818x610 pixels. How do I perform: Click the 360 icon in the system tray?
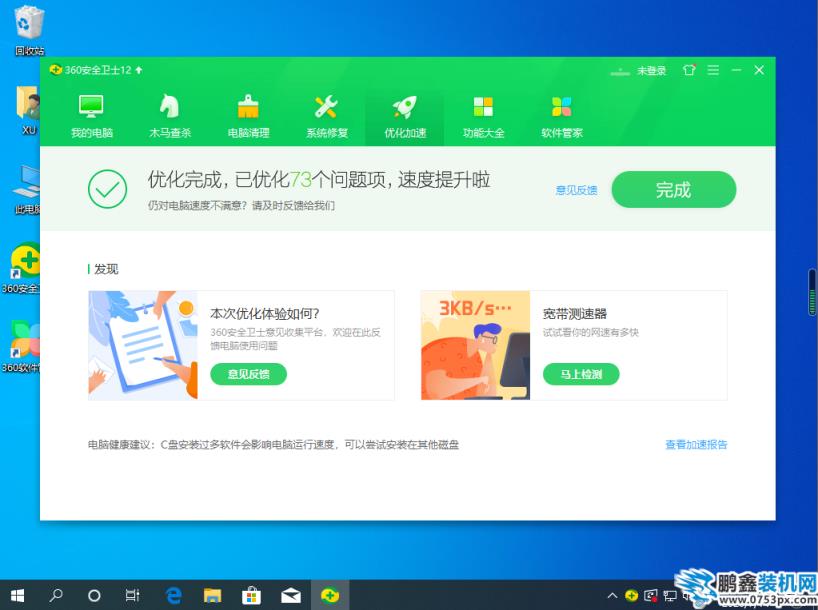click(x=632, y=595)
